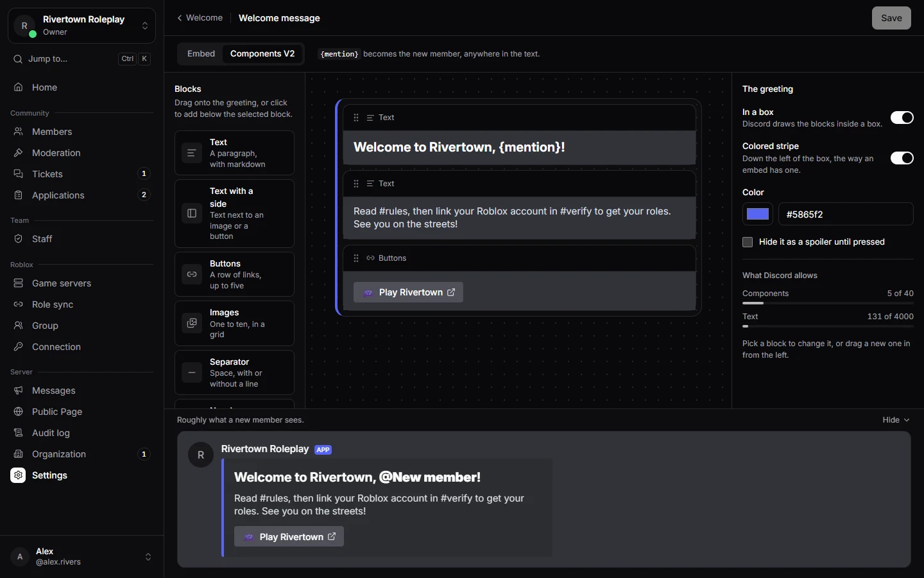Click Play Rivertown button in the editor
This screenshot has height=578, width=924.
point(408,292)
